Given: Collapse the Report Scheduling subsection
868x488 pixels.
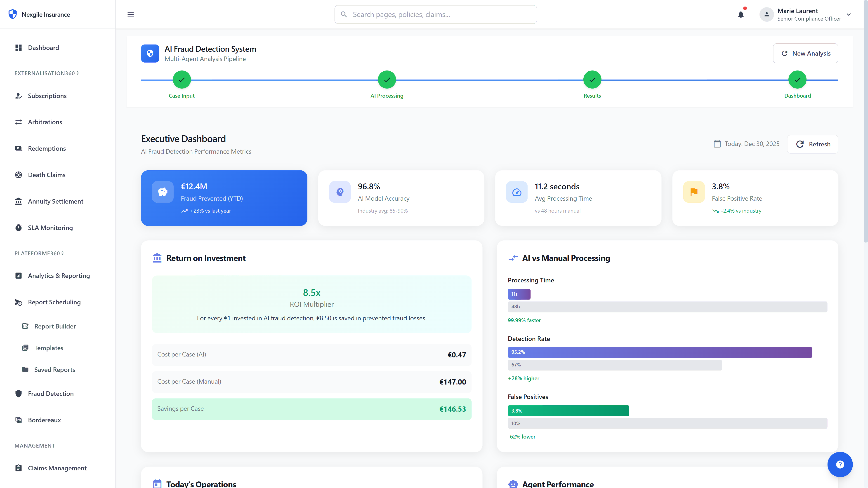Looking at the screenshot, I should pyautogui.click(x=54, y=302).
